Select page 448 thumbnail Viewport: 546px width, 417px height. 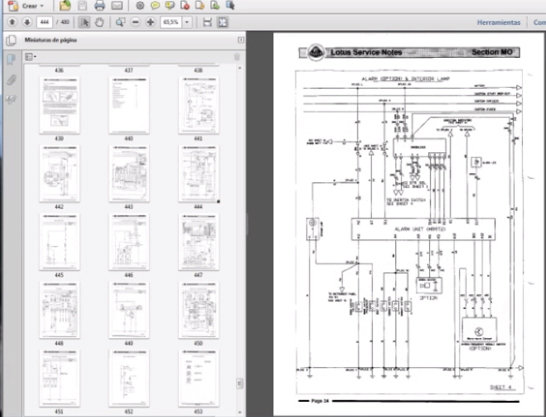point(59,310)
